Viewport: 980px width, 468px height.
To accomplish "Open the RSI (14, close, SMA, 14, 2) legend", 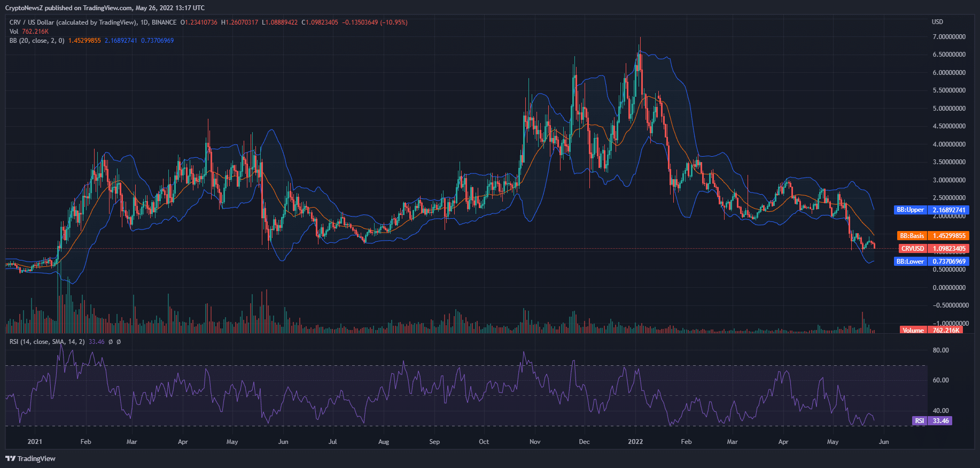I will click(47, 342).
